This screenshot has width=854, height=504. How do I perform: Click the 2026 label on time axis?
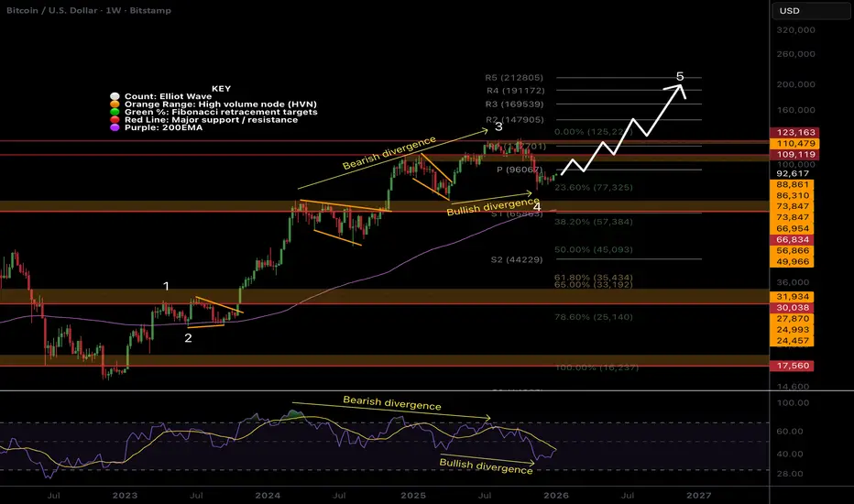555,495
